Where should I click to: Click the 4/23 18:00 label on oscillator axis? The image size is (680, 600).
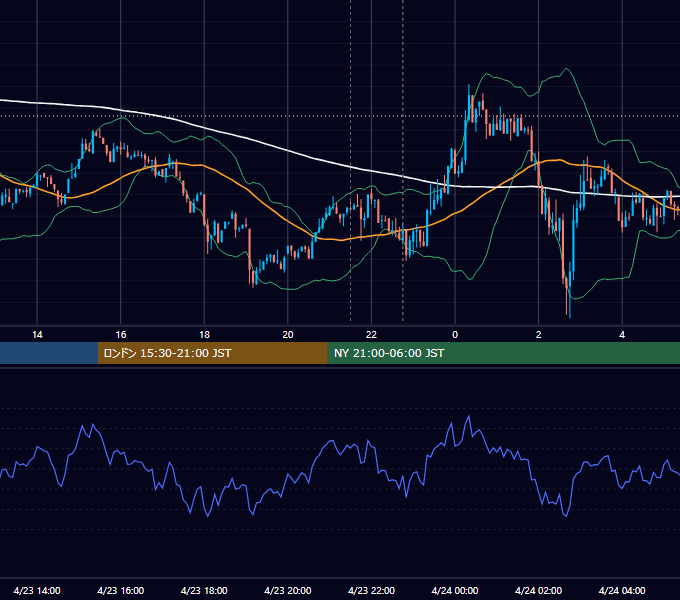coord(204,590)
